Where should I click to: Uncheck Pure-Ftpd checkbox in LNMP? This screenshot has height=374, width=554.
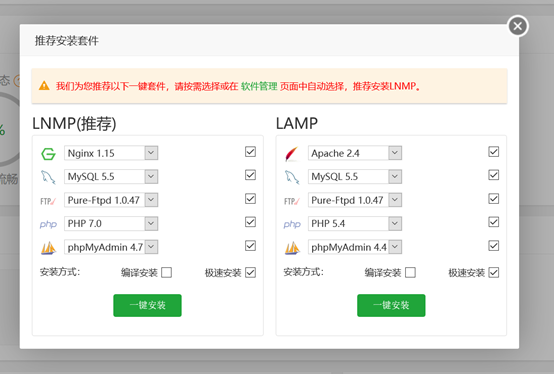(x=250, y=199)
